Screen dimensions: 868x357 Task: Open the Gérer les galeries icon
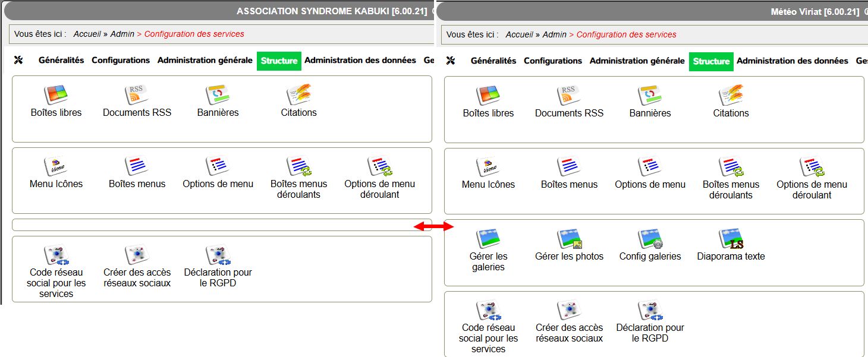488,239
